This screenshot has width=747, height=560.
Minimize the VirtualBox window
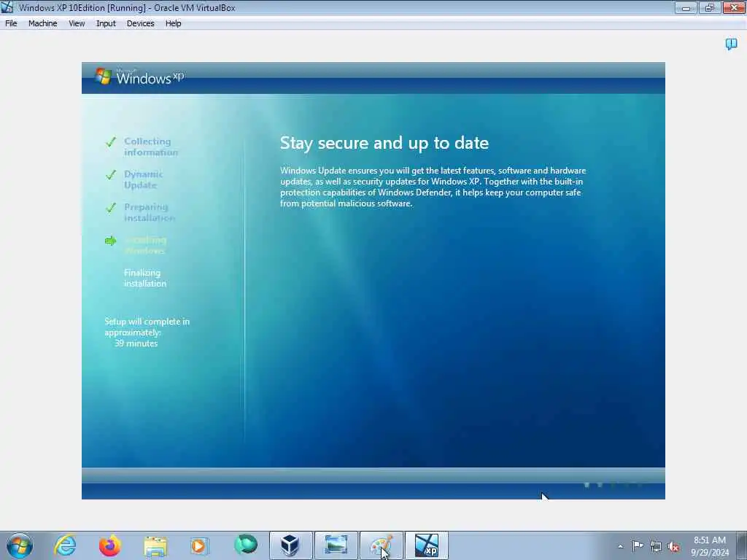(686, 7)
